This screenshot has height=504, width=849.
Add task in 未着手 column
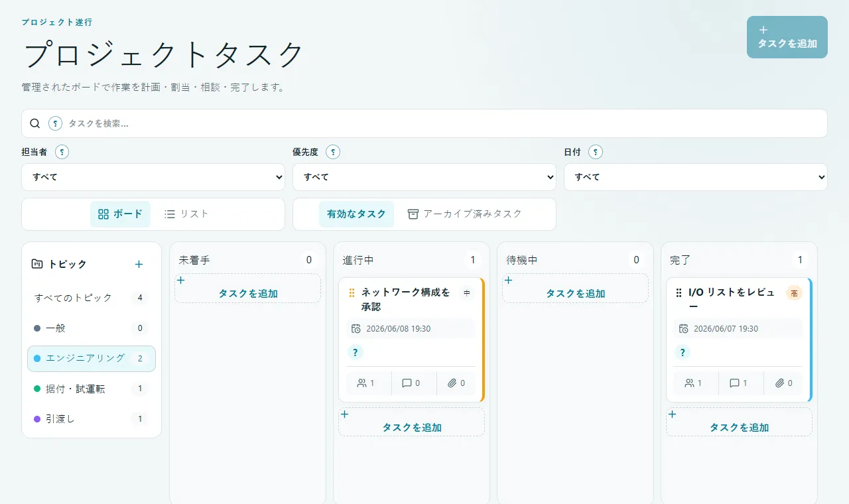248,288
